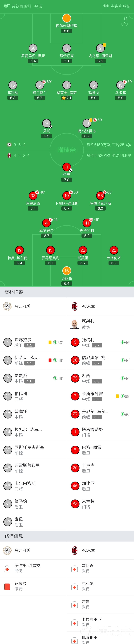The image size is (134, 644).
Task: Click the AC Milan crest beside 4-2-3-1
Action: pyautogui.click(x=9, y=155)
